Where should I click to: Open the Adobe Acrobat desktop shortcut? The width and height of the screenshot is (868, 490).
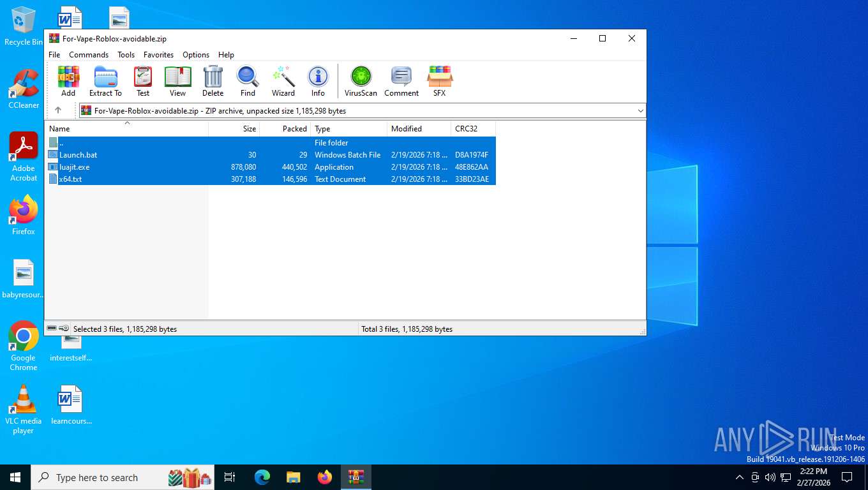coord(24,157)
